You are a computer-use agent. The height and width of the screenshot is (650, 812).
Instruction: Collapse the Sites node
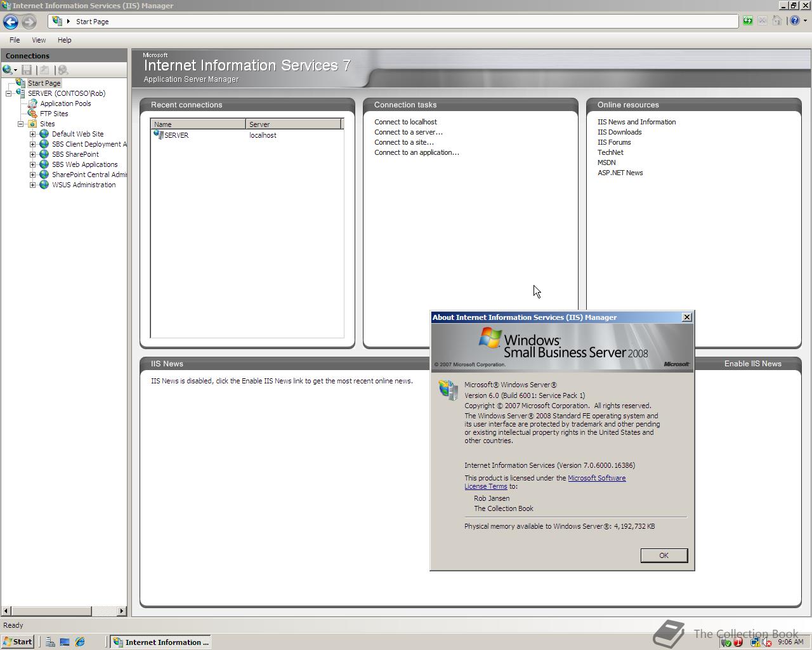[x=21, y=124]
